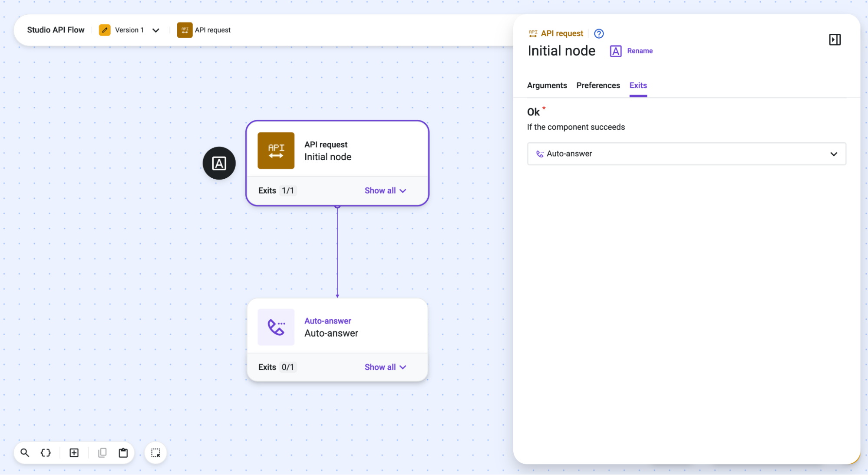The width and height of the screenshot is (868, 475).
Task: Click the Studio API Flow title
Action: point(56,30)
